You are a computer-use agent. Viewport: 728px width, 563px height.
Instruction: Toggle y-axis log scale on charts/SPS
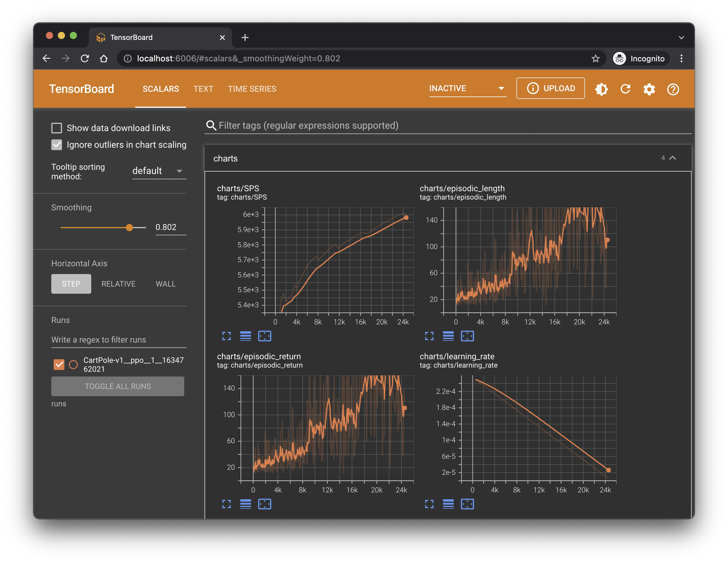245,336
